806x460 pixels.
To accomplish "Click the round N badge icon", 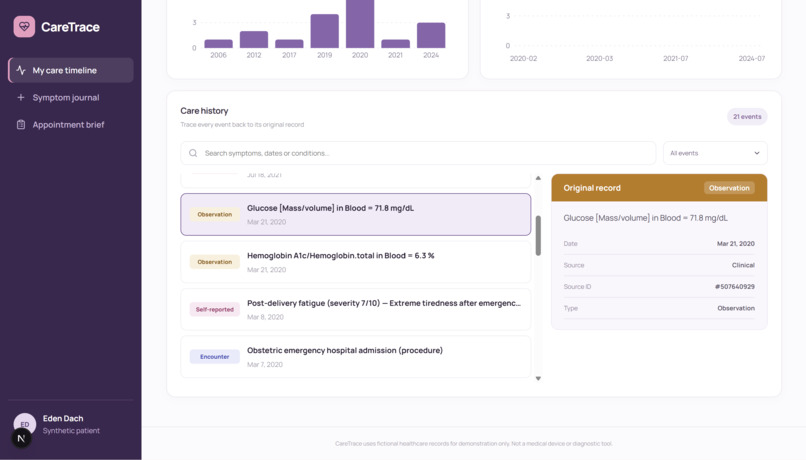I will click(x=21, y=438).
